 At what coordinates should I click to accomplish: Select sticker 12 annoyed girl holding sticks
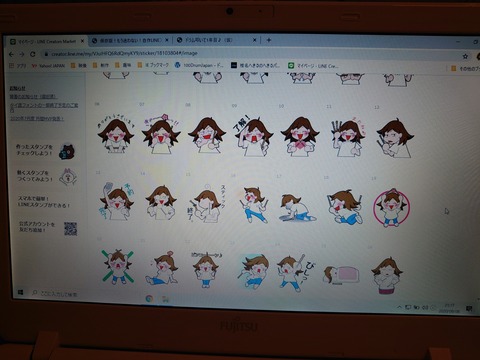[395, 138]
